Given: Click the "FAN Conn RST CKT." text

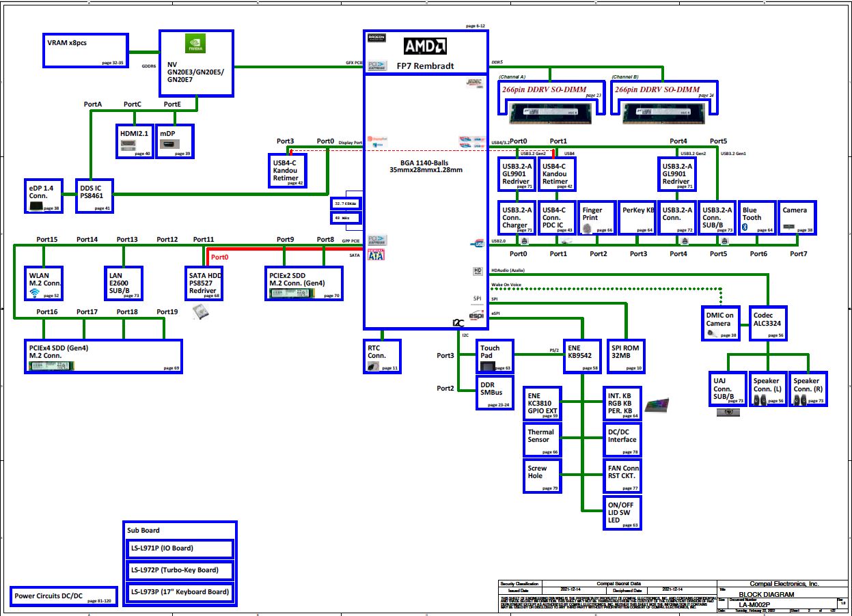Looking at the screenshot, I should tap(624, 472).
